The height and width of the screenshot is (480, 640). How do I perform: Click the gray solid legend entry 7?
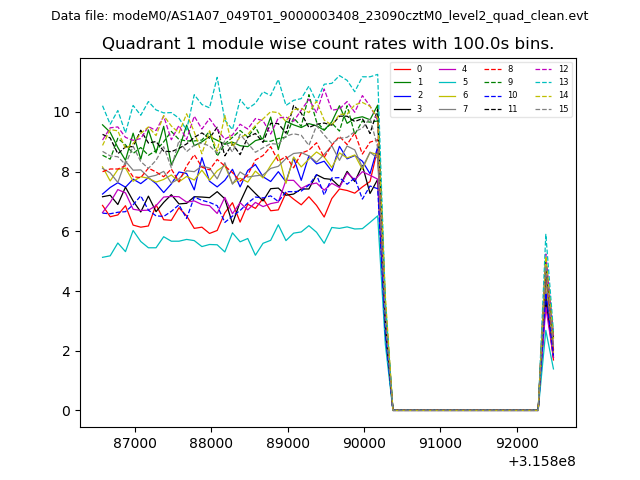point(448,108)
